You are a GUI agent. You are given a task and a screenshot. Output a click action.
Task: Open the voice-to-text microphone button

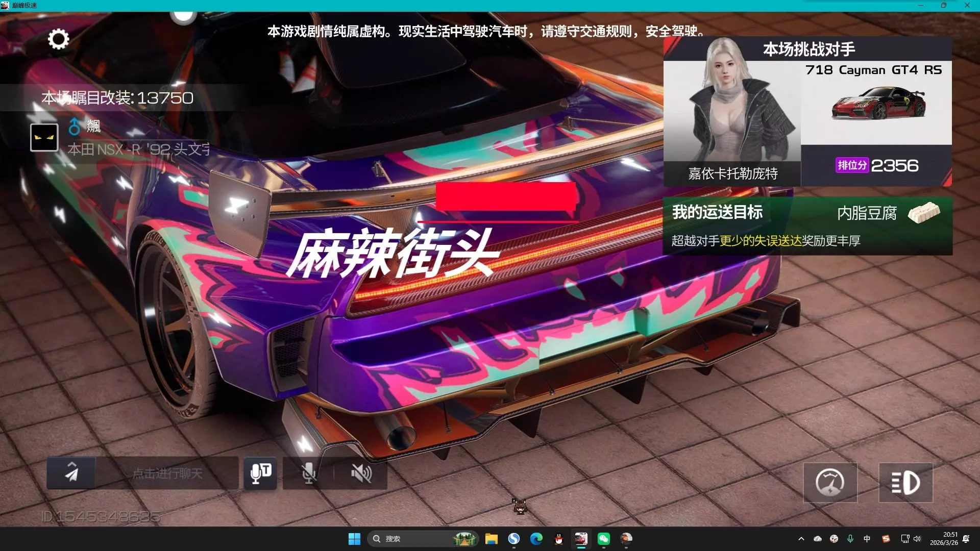(x=260, y=473)
